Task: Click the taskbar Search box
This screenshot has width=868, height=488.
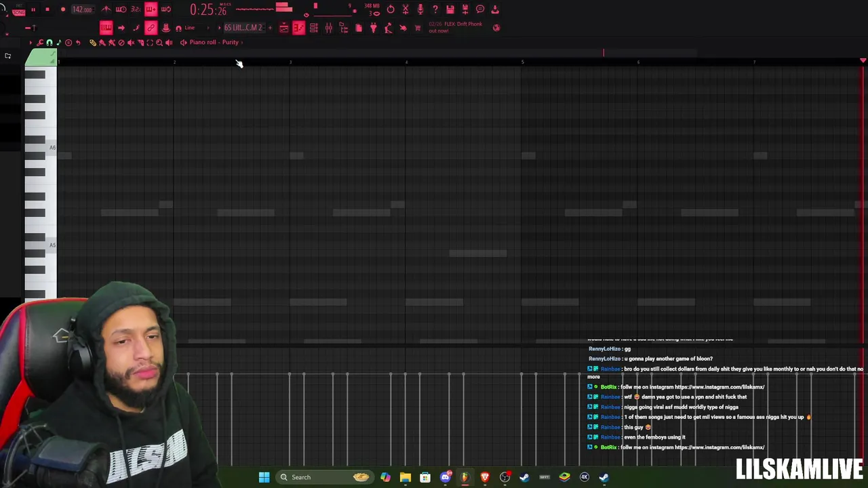Action: pos(325,477)
